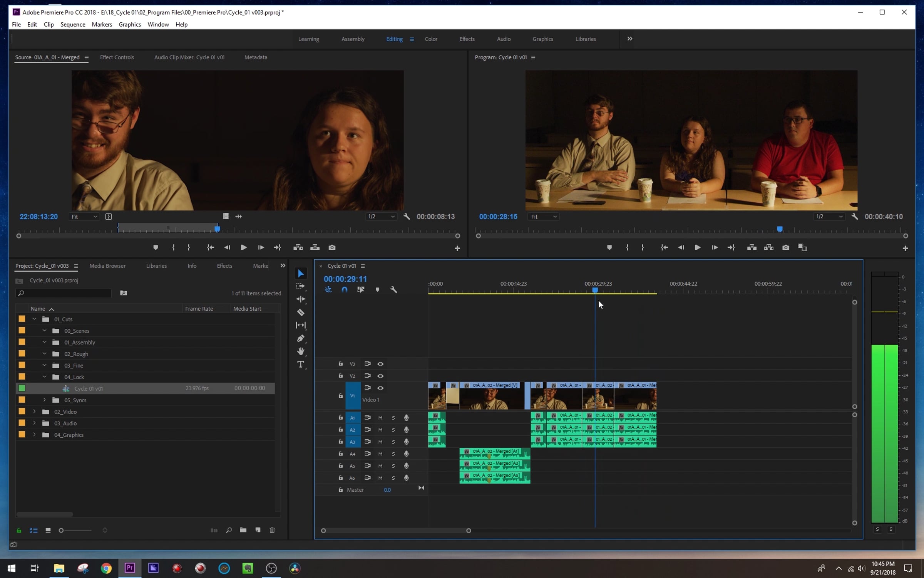Open timeline display settings wrench

point(393,289)
